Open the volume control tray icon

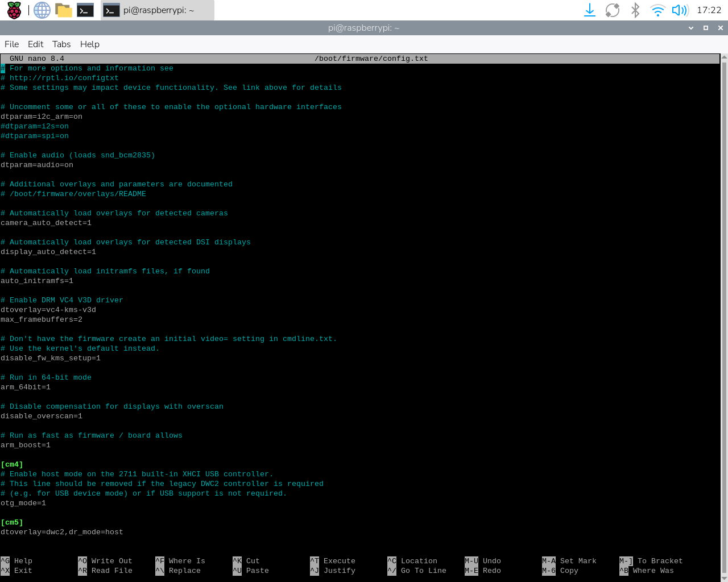coord(680,10)
